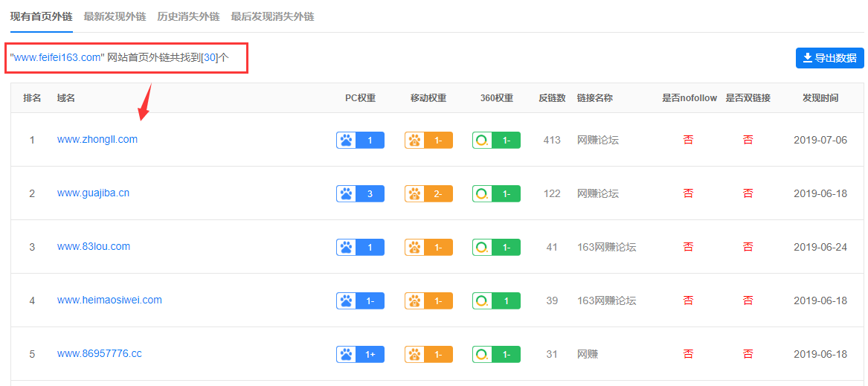Open the www.heimaosiwei.com domain link
The width and height of the screenshot is (868, 386).
pyautogui.click(x=109, y=300)
